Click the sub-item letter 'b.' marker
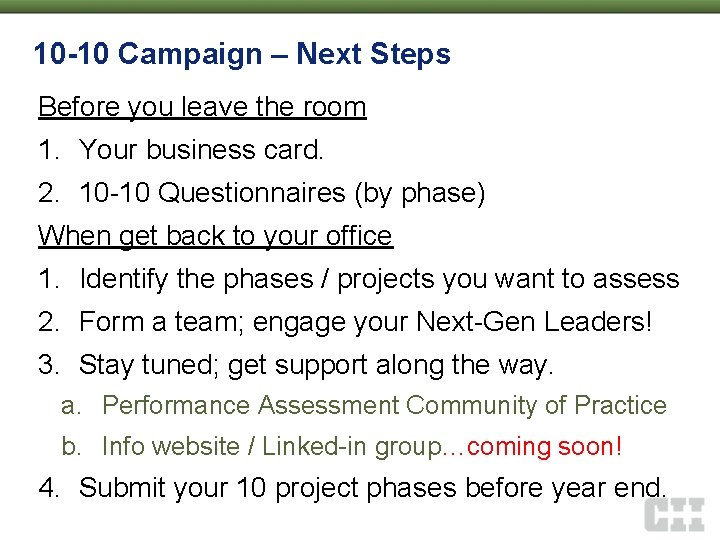Screen dimensions: 720x540 pyautogui.click(x=71, y=446)
